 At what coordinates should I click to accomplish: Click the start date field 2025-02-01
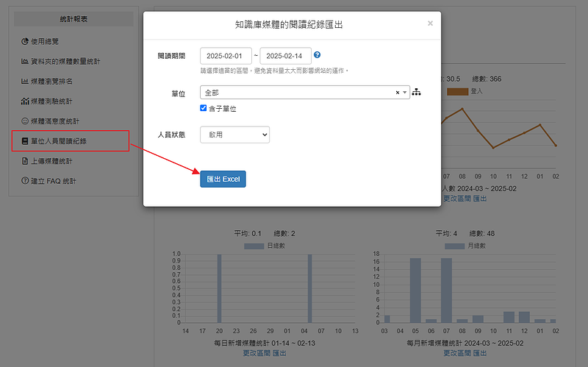tap(226, 56)
